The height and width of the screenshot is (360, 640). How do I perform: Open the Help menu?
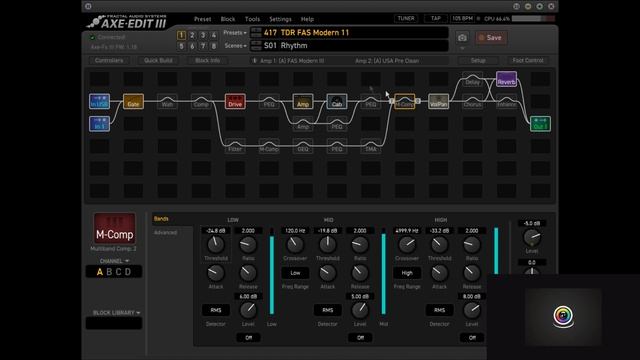[x=307, y=19]
